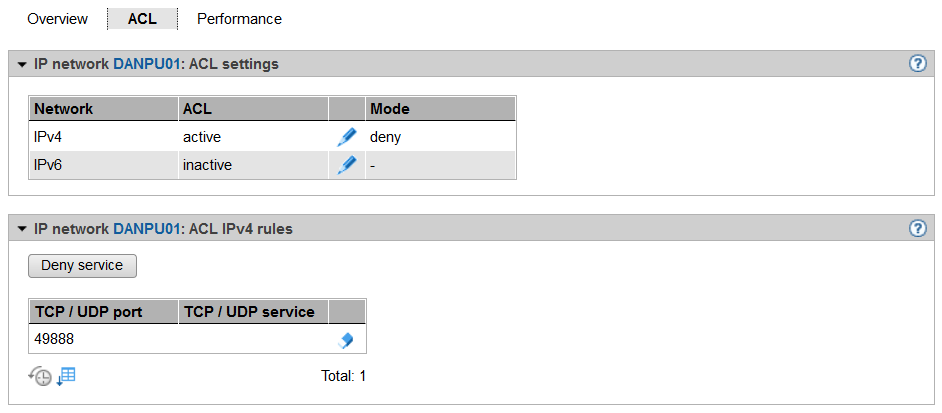Sort by TCP / UDP port column
This screenshot has height=413, width=942.
pyautogui.click(x=88, y=312)
